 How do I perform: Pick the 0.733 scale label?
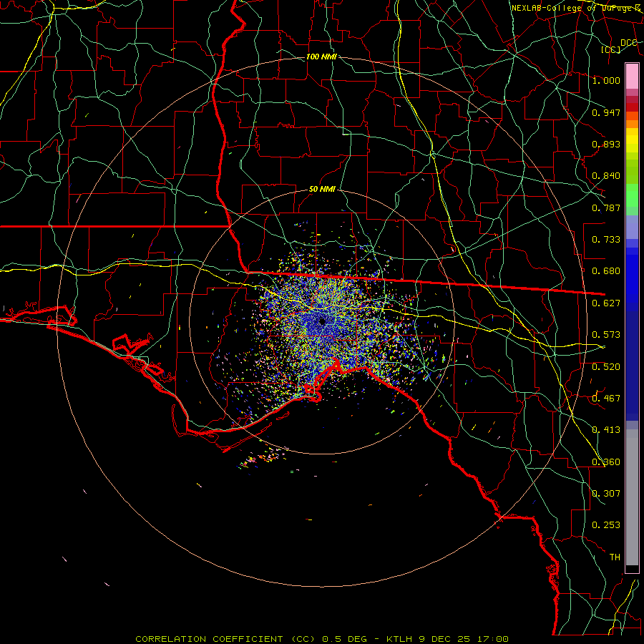(606, 240)
